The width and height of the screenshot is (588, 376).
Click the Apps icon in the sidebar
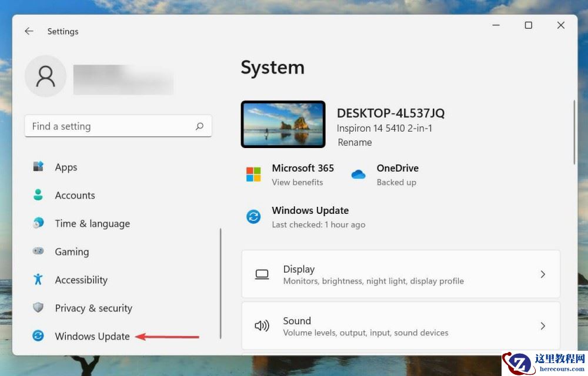point(38,167)
